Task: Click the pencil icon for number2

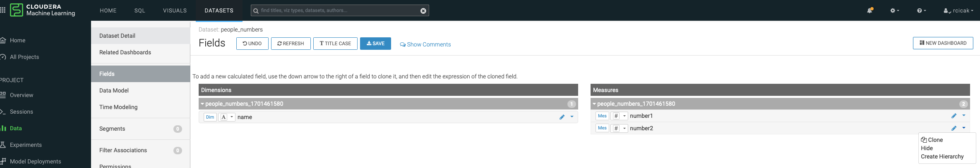Action: [954, 128]
